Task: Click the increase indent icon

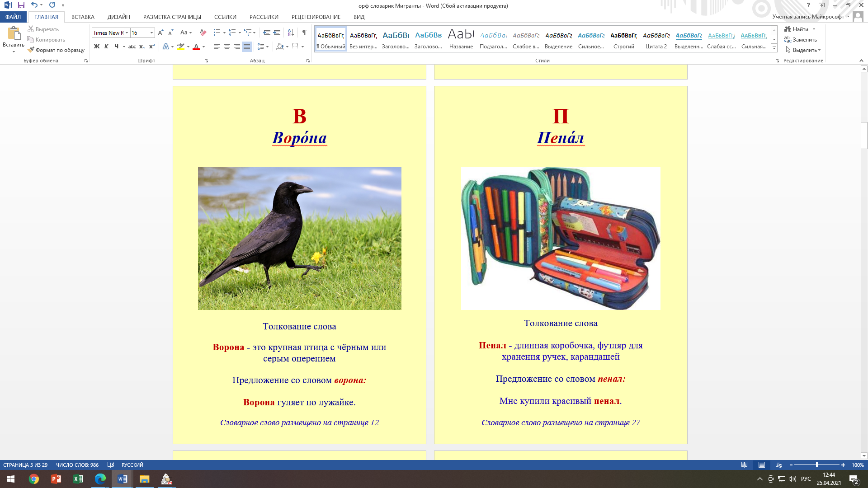Action: click(x=277, y=33)
